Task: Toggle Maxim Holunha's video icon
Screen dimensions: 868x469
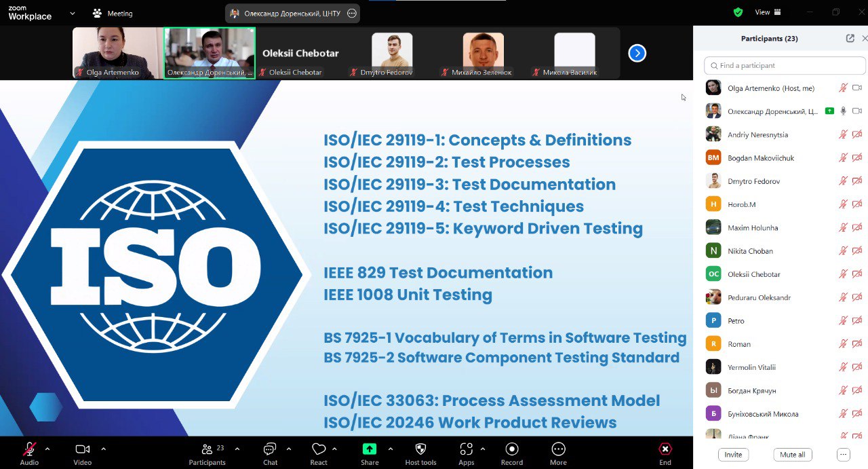Action: (x=857, y=227)
